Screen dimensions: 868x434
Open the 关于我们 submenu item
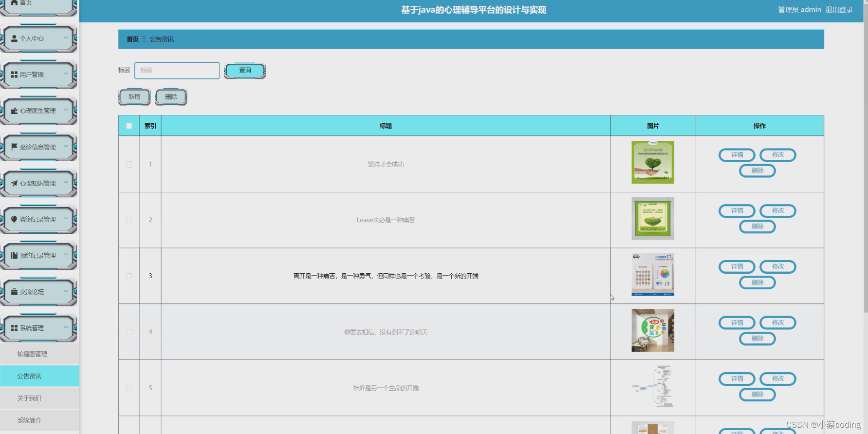click(39, 398)
